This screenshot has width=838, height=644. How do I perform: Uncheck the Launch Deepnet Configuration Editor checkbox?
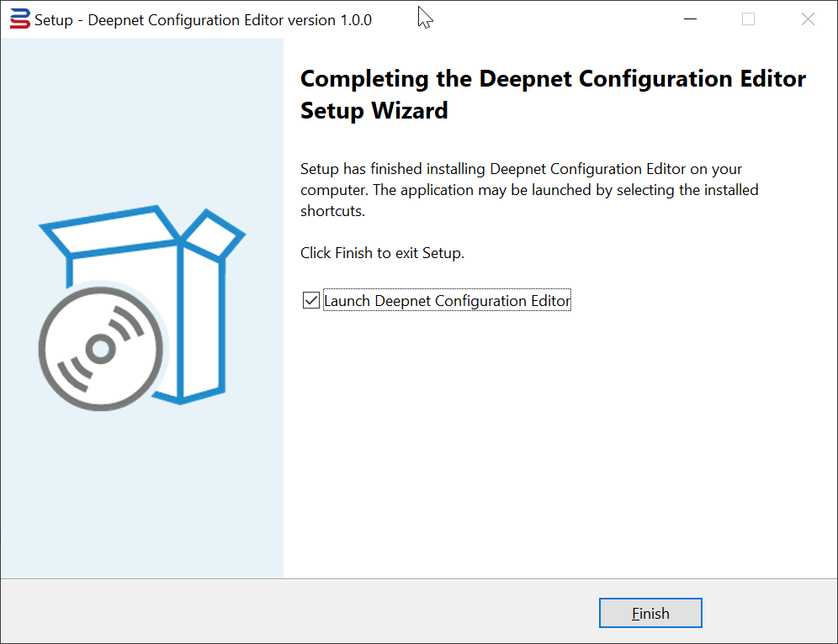tap(311, 301)
